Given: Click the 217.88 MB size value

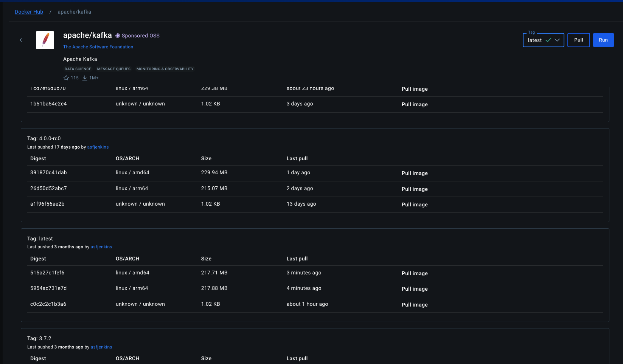Looking at the screenshot, I should (x=214, y=288).
